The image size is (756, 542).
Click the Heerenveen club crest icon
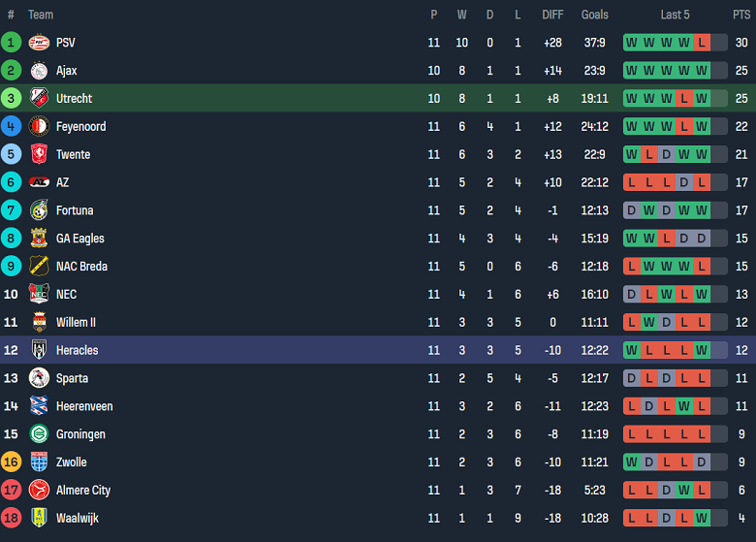click(39, 406)
